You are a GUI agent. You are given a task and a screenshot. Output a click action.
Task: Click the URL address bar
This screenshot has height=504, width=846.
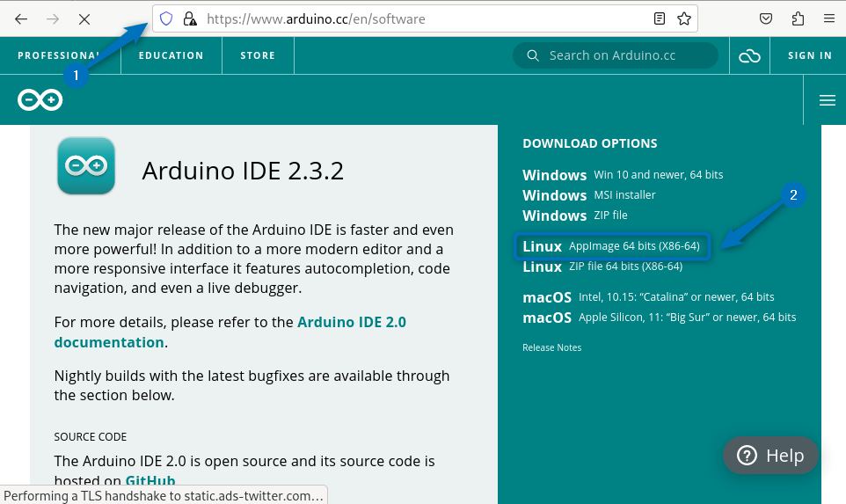(425, 18)
